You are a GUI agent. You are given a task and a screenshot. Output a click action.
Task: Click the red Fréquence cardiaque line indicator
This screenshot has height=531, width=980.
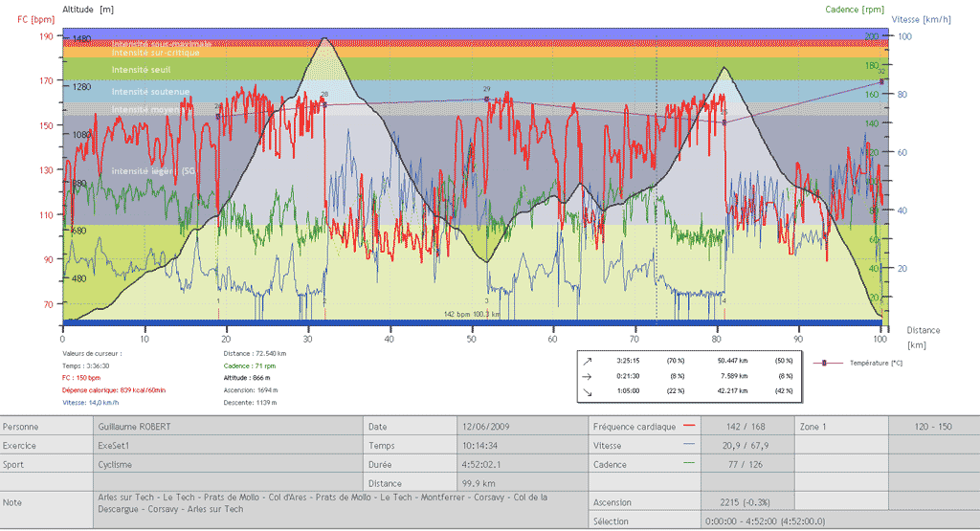[x=689, y=426]
